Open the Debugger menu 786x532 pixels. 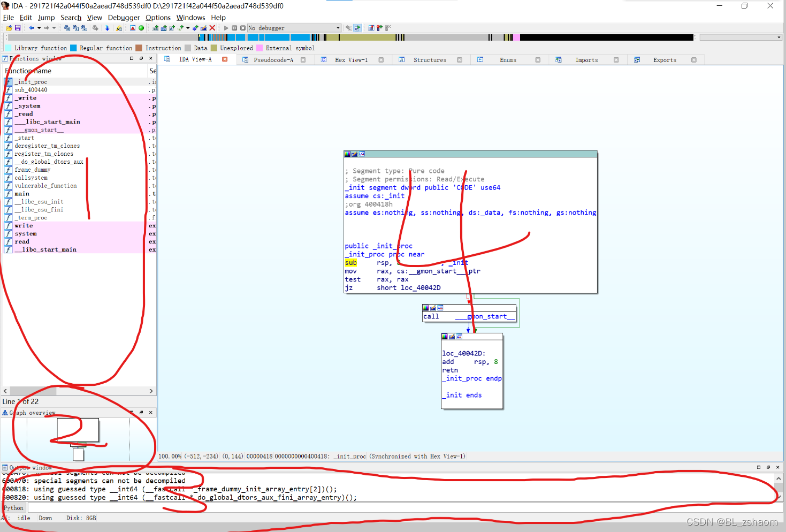(124, 17)
